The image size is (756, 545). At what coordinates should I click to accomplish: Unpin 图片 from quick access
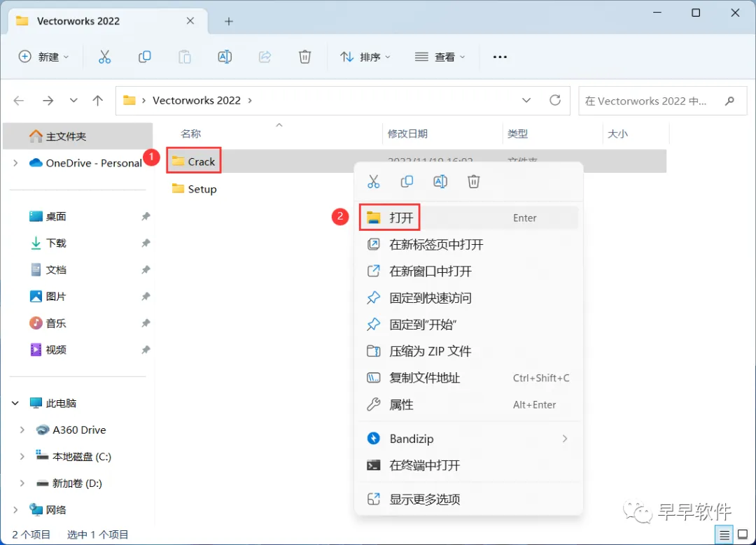(x=145, y=297)
